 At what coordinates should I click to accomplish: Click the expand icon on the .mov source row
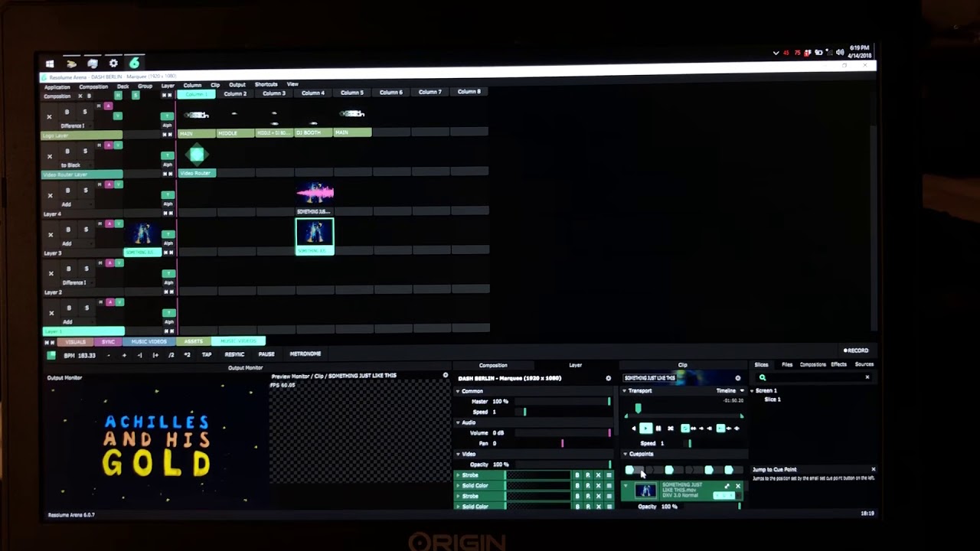727,486
